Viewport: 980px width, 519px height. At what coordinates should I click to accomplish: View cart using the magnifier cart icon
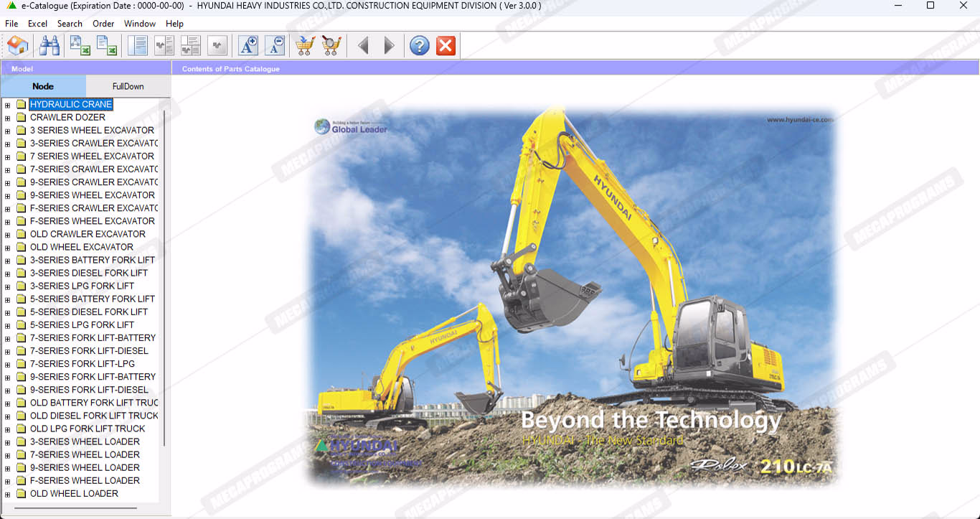coord(331,46)
